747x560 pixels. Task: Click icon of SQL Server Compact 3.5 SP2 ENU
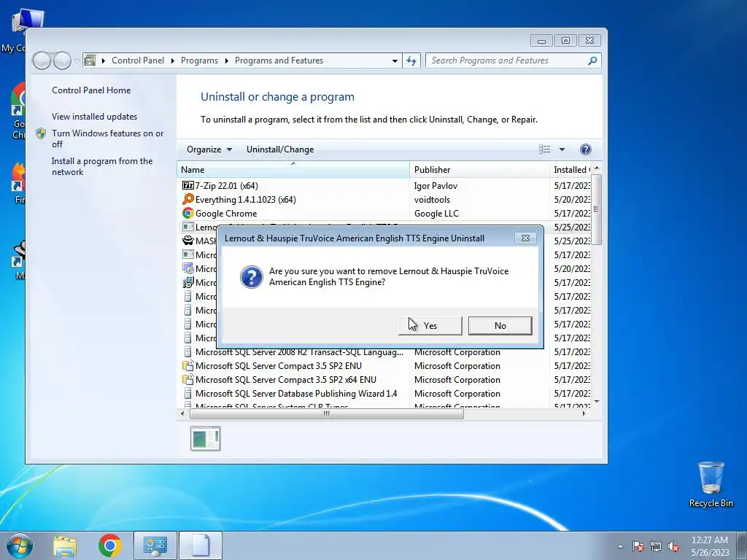pos(187,366)
